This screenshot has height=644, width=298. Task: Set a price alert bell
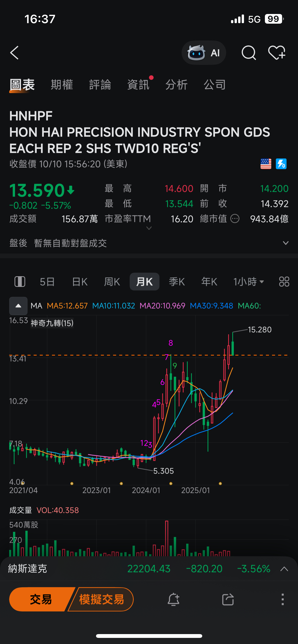point(173,599)
